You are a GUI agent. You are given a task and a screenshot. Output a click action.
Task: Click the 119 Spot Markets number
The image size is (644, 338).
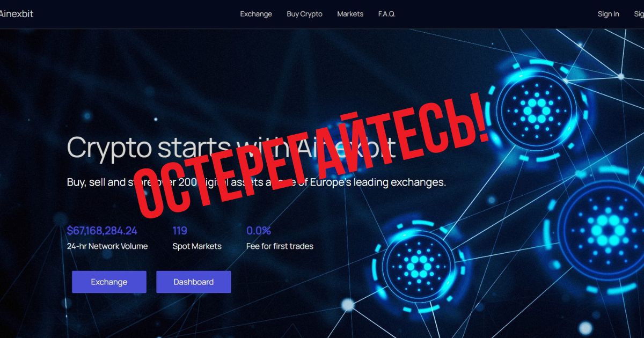tap(180, 231)
